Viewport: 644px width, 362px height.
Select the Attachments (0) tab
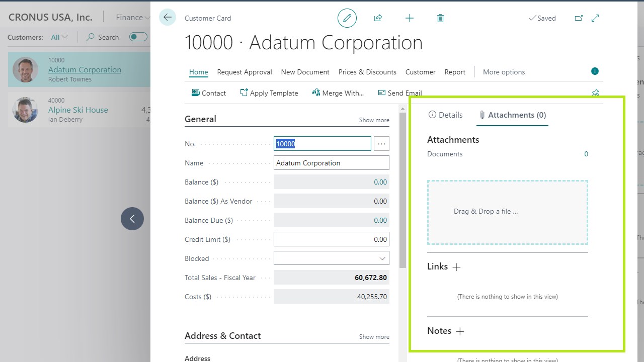tap(512, 115)
